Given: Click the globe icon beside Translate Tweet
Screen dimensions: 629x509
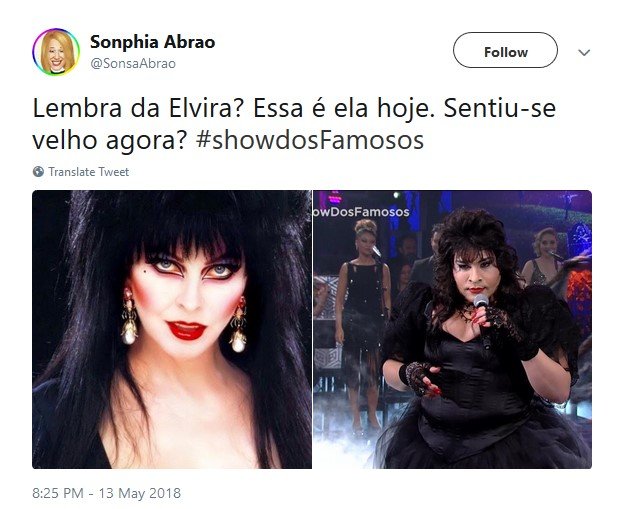Looking at the screenshot, I should pos(39,172).
